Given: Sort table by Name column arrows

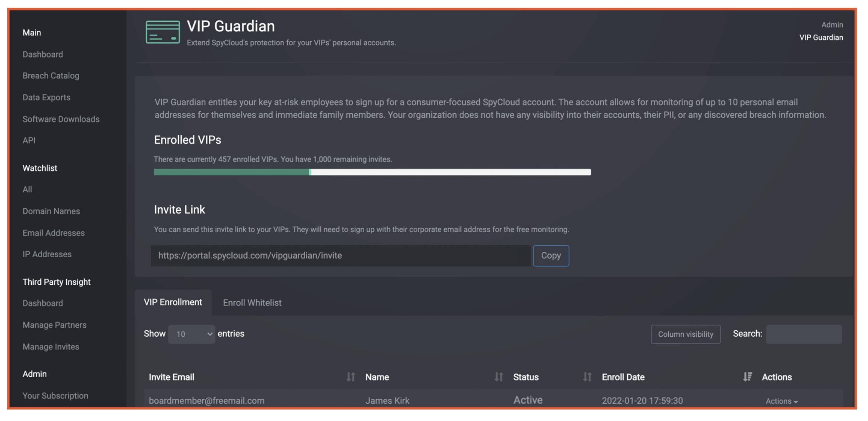Looking at the screenshot, I should tap(498, 377).
